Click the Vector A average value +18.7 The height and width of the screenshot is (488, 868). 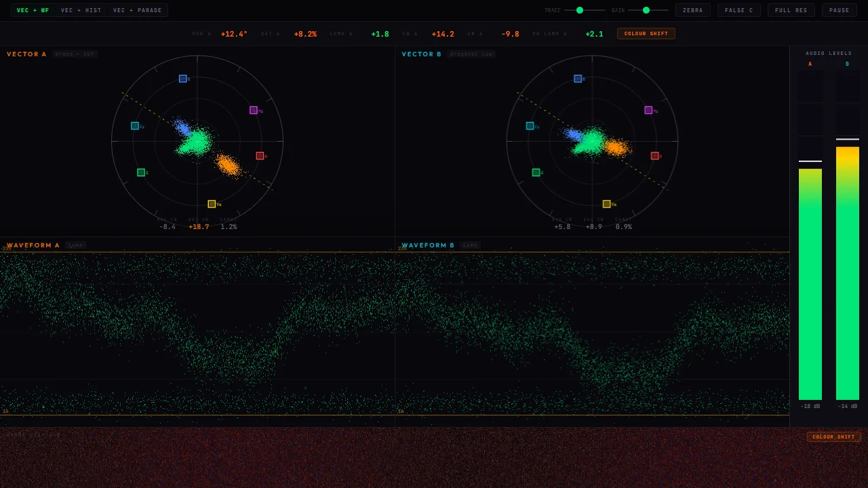point(199,227)
